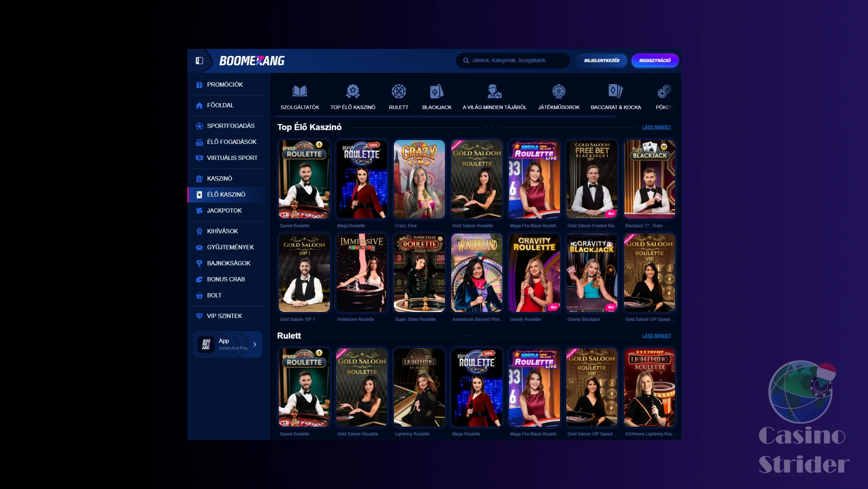Click the Bajnokságok trophy icon
The width and height of the screenshot is (868, 489).
pos(199,263)
